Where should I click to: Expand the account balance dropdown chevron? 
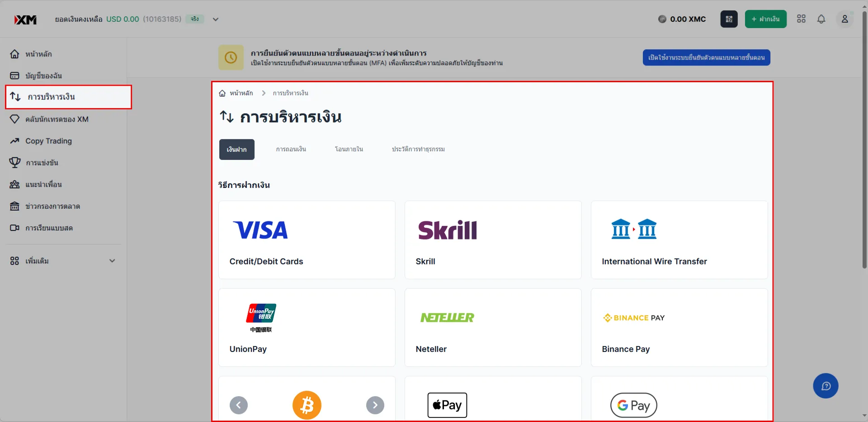pyautogui.click(x=216, y=19)
